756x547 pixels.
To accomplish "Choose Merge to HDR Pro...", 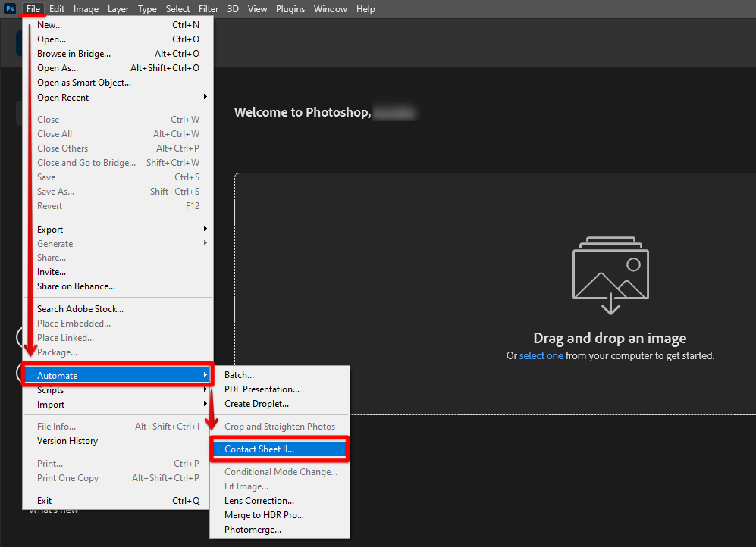I will (280, 515).
